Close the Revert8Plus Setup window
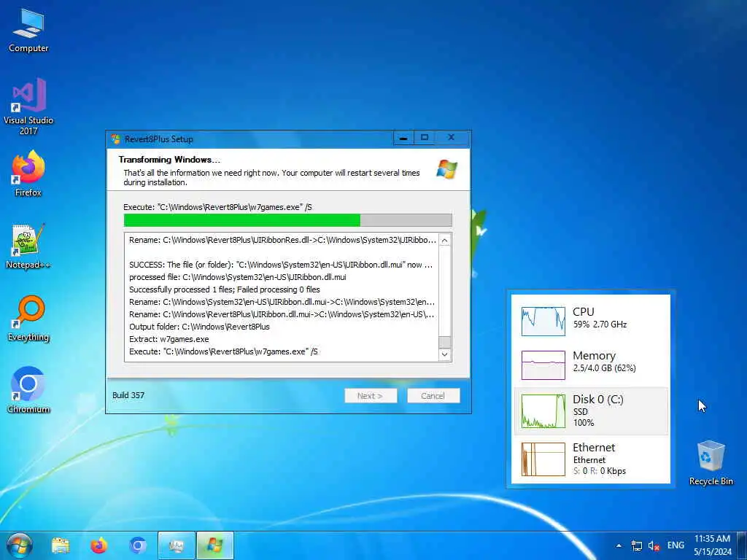The image size is (747, 560). pos(451,138)
